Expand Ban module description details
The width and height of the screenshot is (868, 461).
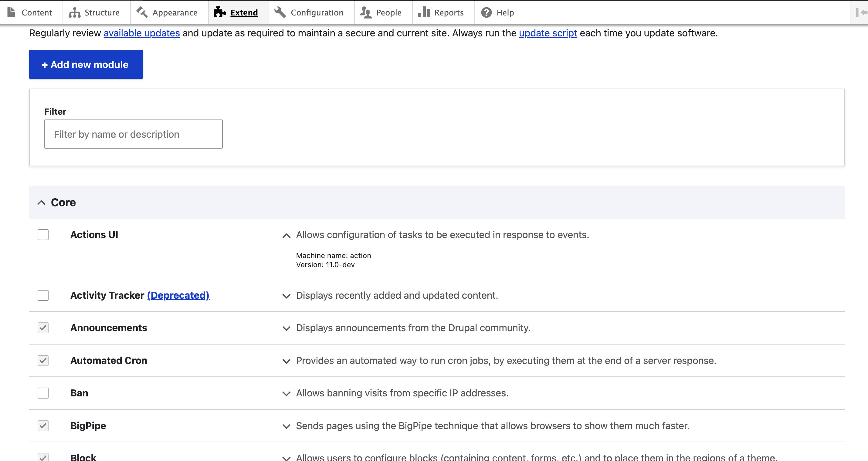[287, 394]
